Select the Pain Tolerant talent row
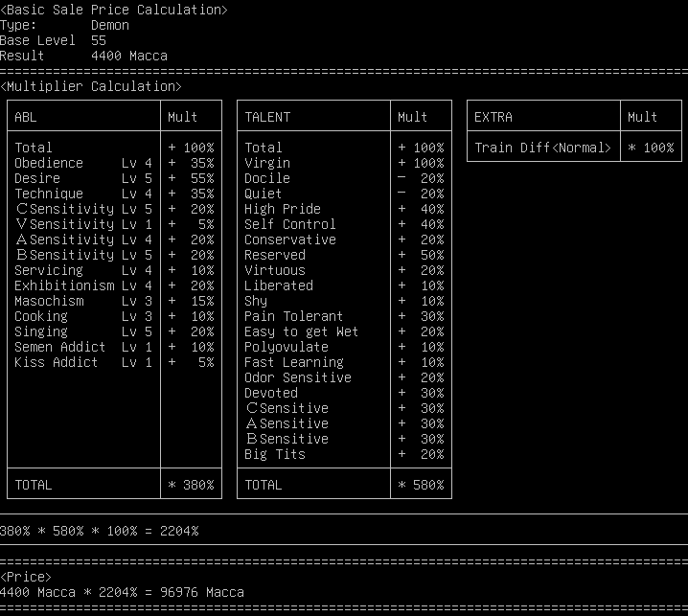The height and width of the screenshot is (616, 688). pos(344,316)
